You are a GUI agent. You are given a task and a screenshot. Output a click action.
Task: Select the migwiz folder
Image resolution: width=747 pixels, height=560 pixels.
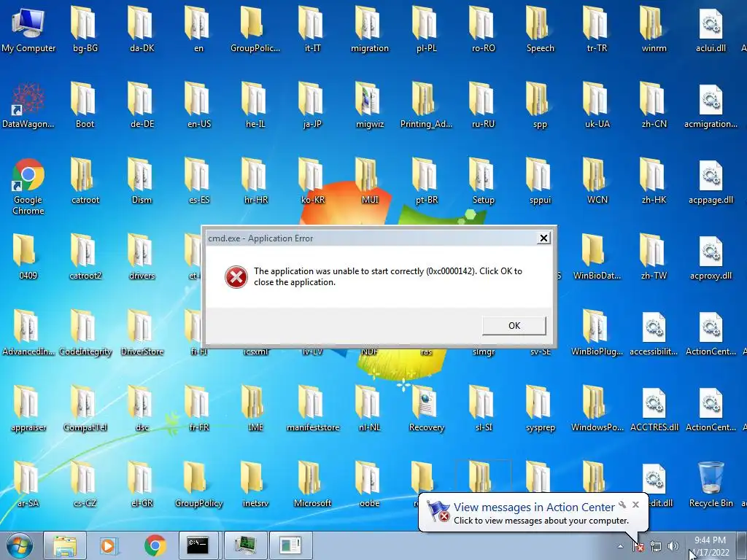370,105
